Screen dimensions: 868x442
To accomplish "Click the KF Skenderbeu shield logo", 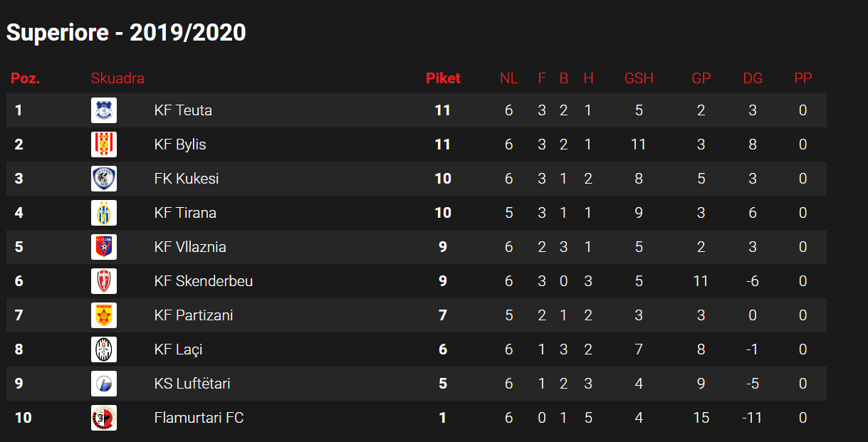I will 104,281.
